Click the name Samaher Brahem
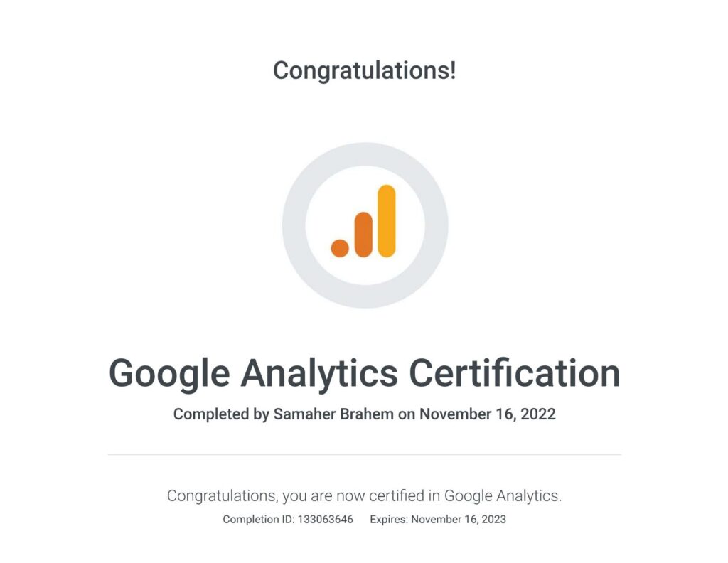728x563 pixels. click(x=333, y=414)
